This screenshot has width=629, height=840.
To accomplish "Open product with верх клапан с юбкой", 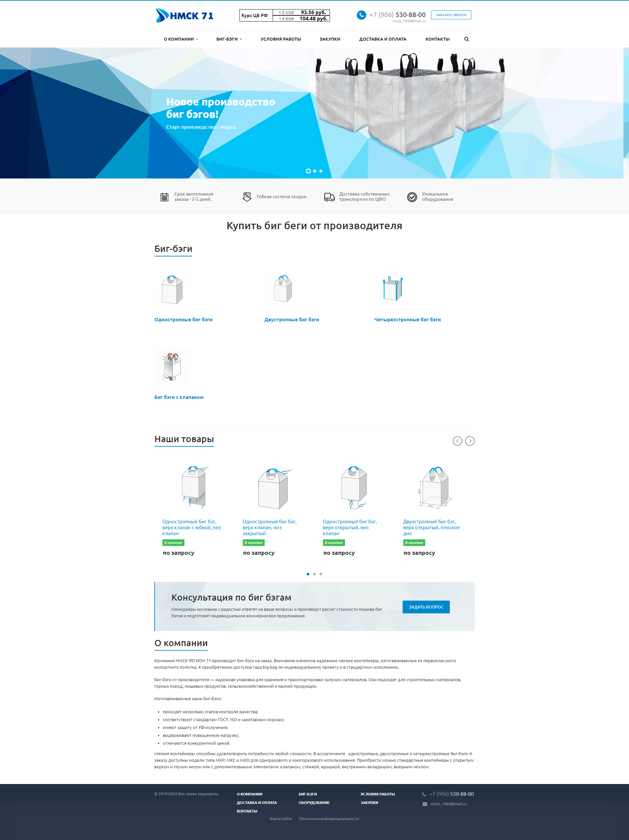I will (x=192, y=528).
